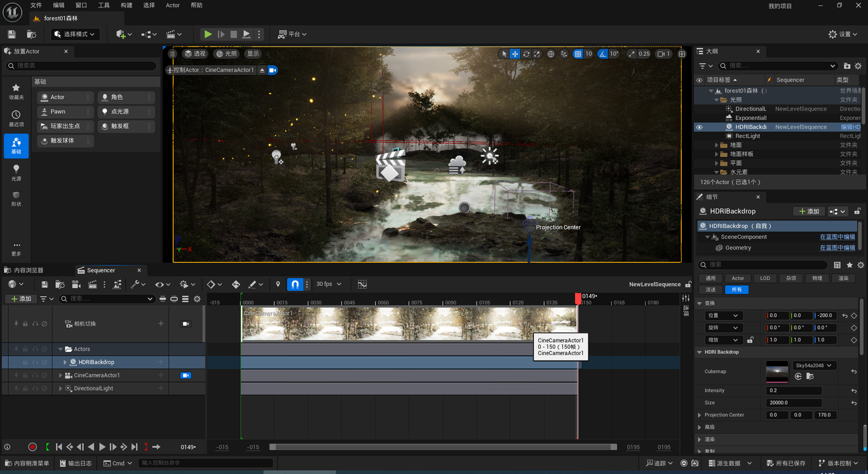868x474 pixels.
Task: Click the Outliner create folder icon
Action: coord(847,65)
